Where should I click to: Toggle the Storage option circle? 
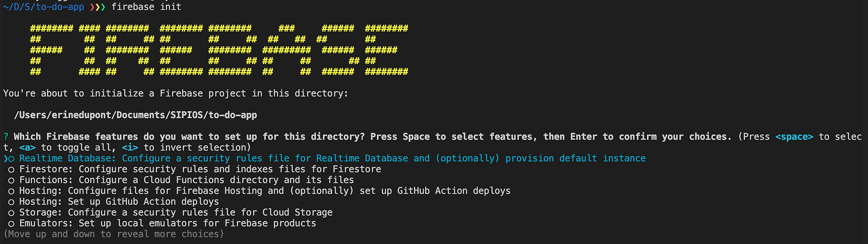tap(11, 213)
